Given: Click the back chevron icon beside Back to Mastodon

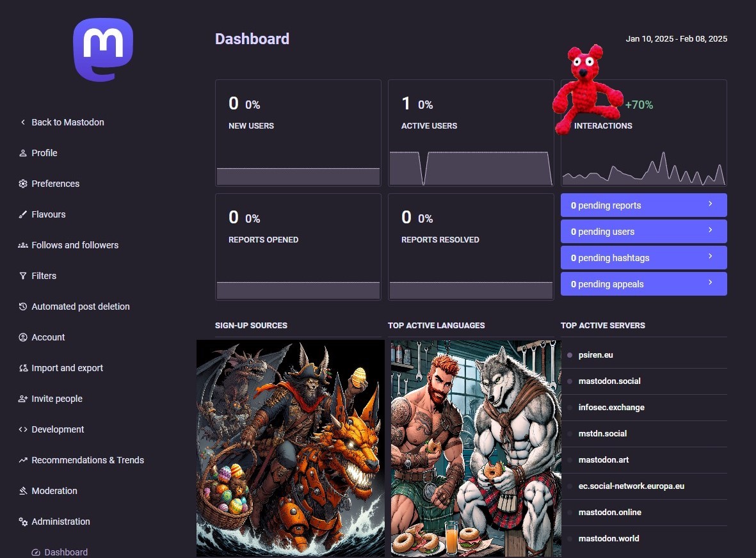Looking at the screenshot, I should coord(22,122).
